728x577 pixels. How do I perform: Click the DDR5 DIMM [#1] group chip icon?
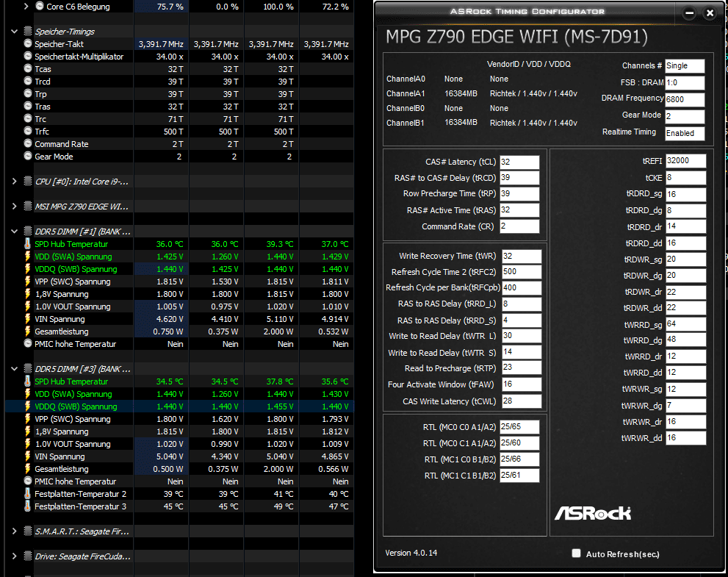point(28,232)
